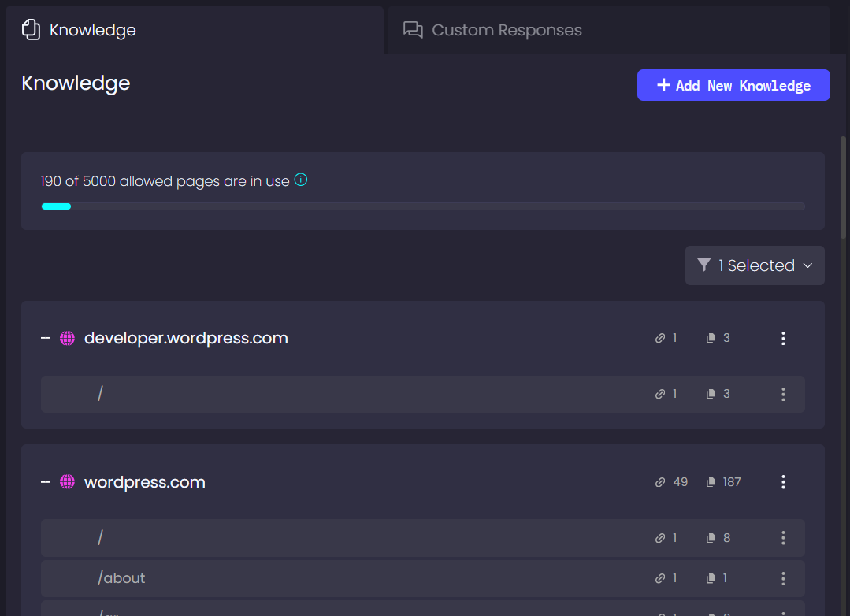Select the / path under wordpress.com
This screenshot has height=616, width=850.
pyautogui.click(x=100, y=538)
